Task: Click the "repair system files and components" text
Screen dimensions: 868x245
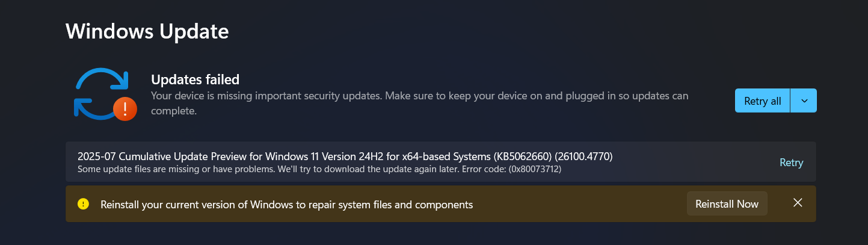Action: (x=392, y=205)
